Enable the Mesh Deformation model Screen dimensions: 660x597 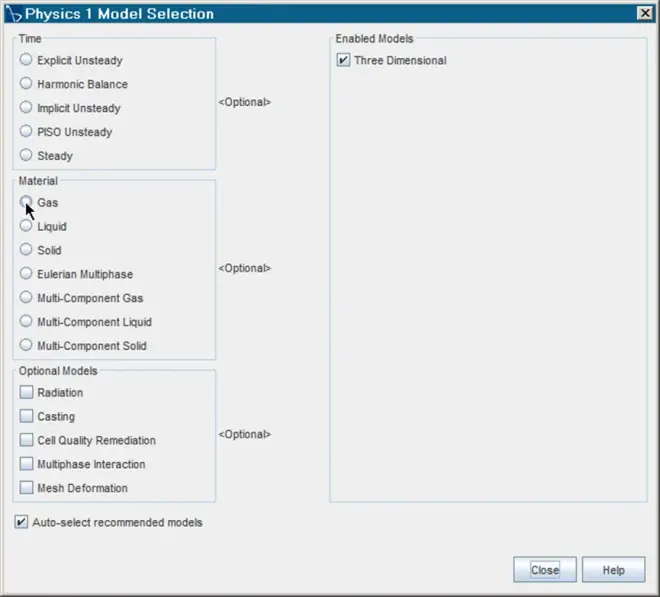[26, 488]
